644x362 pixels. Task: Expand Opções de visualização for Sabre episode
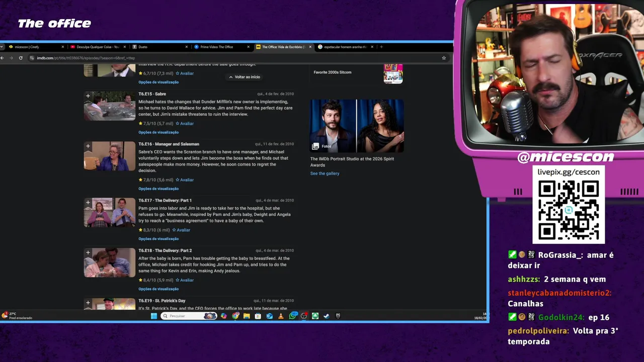tap(158, 132)
